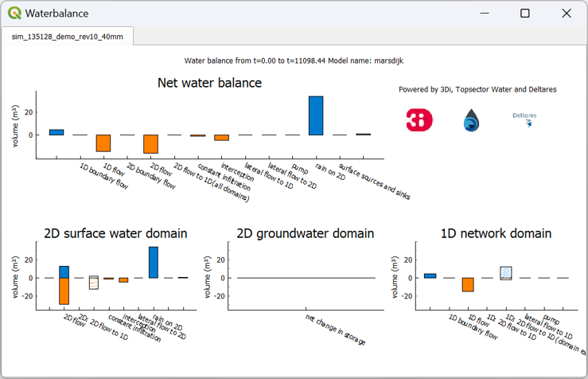This screenshot has width=588, height=379.
Task: Click '1D boundary flow' label in Net water balance chart
Action: point(104,176)
